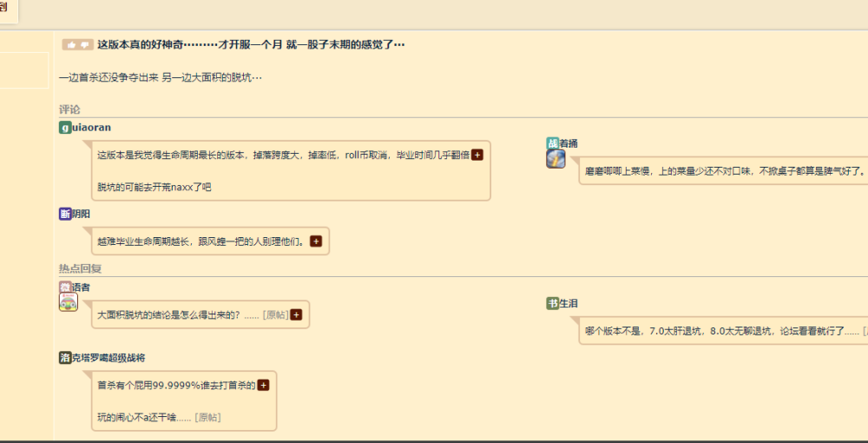The image size is (868, 443).
Task: Click the green 书 badge of 书生泪
Action: tap(552, 303)
